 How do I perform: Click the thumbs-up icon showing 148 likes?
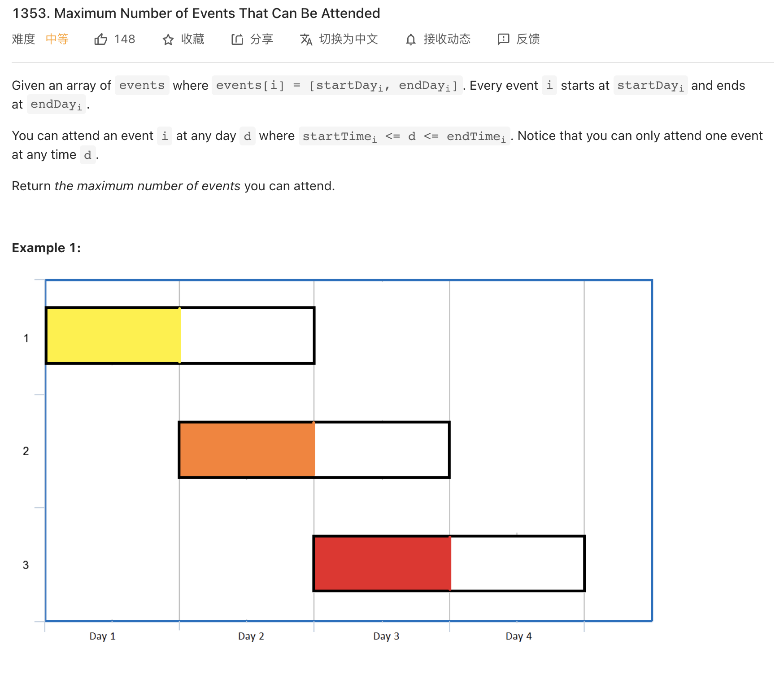tap(101, 39)
